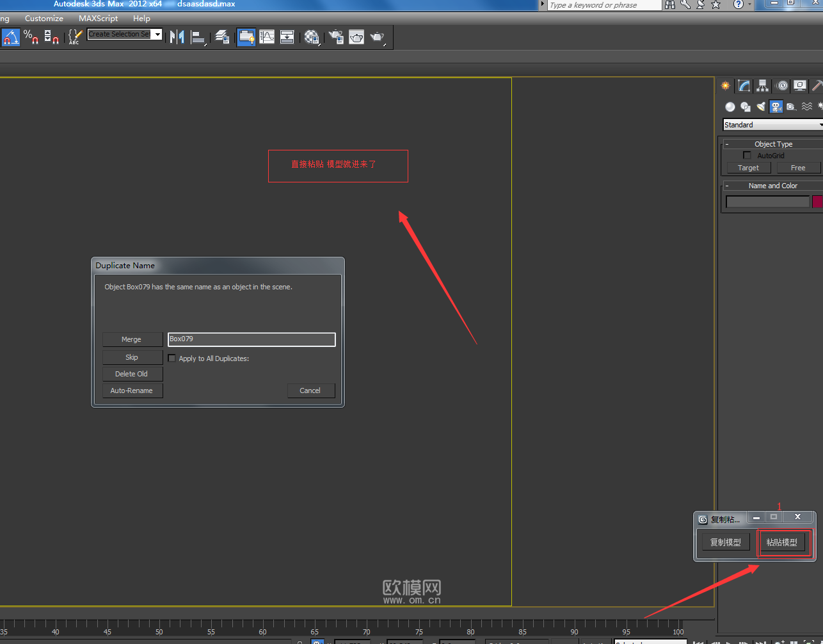This screenshot has height=644, width=823.
Task: Open the Create Selection Set dropdown
Action: (x=157, y=35)
